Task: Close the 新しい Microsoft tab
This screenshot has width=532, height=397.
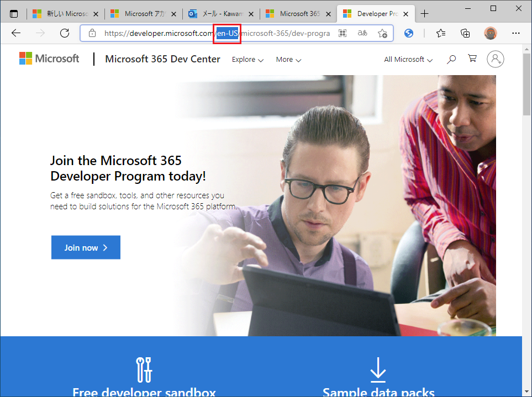Action: 96,14
